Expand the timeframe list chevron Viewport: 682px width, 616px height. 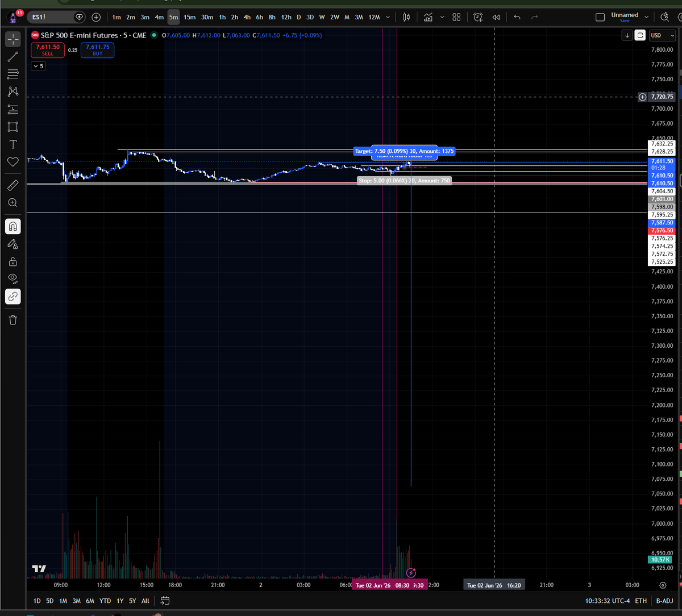coord(388,17)
